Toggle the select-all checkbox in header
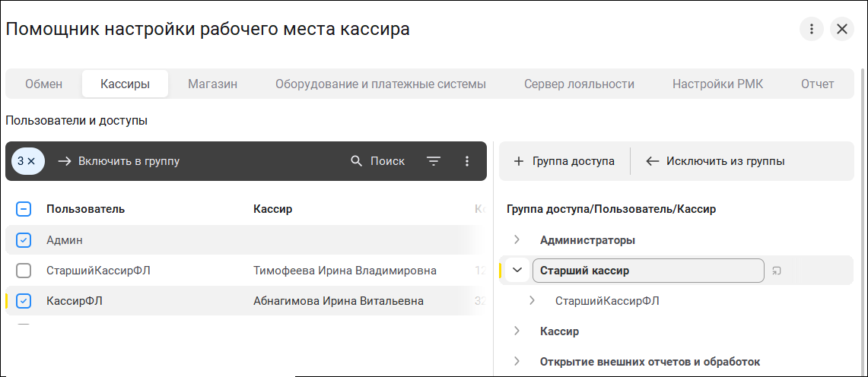The image size is (868, 377). click(24, 209)
